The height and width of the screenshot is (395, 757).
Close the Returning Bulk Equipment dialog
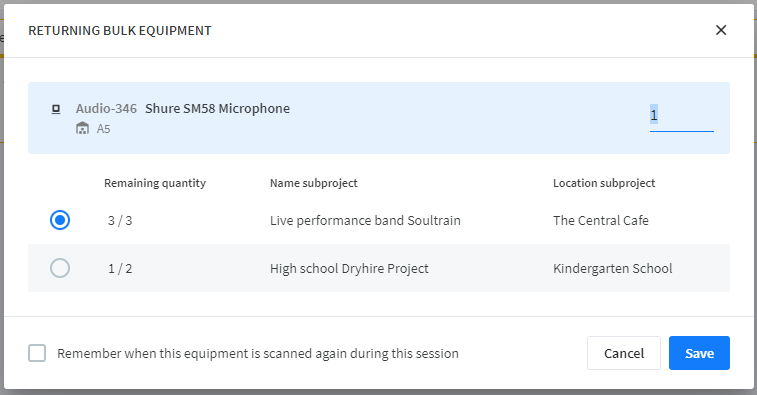[x=721, y=30]
